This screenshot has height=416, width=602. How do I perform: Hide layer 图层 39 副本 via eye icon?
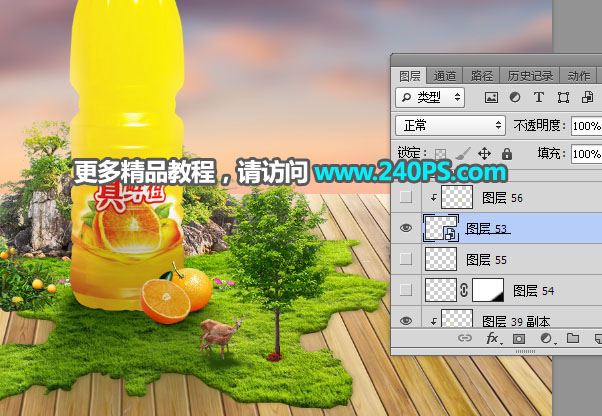pyautogui.click(x=406, y=321)
